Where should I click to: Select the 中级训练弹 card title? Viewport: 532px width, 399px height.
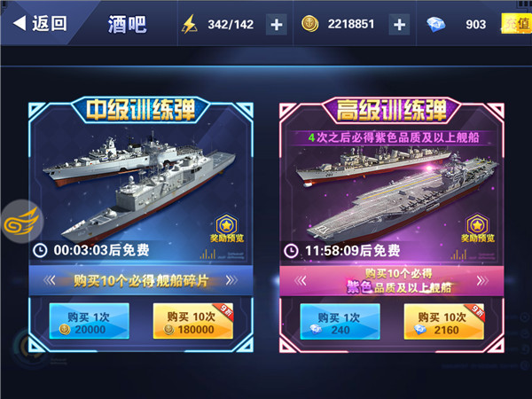coord(140,110)
